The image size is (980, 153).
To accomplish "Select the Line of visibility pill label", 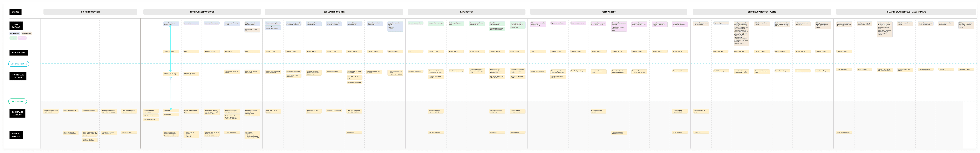I will 18,101.
